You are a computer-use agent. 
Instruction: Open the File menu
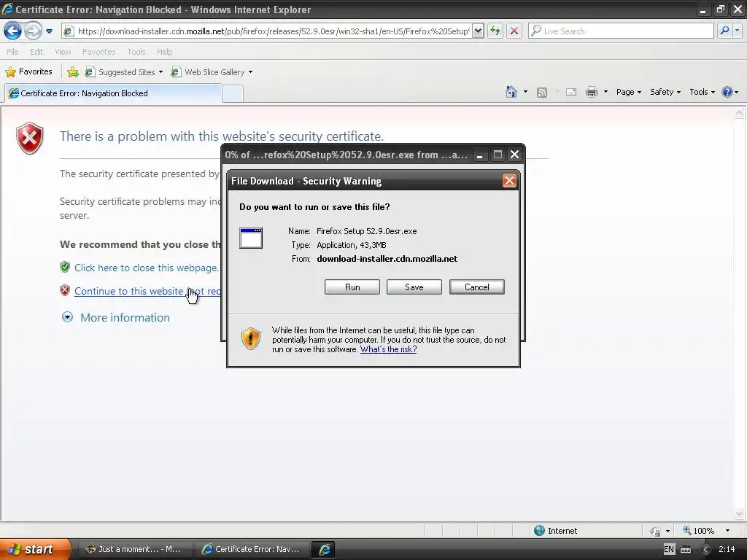[x=12, y=52]
